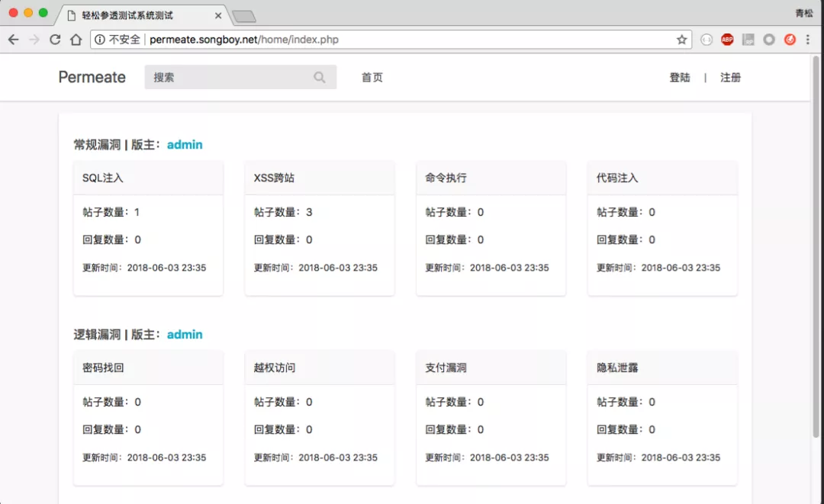Bookmark this page with the star icon
The width and height of the screenshot is (824, 504).
pyautogui.click(x=681, y=40)
